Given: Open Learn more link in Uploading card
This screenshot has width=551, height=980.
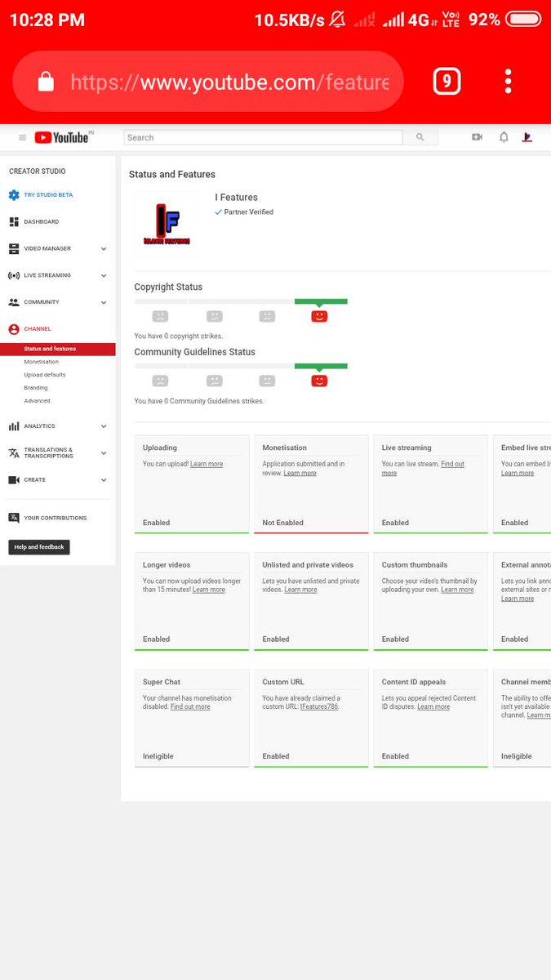Looking at the screenshot, I should 207,464.
